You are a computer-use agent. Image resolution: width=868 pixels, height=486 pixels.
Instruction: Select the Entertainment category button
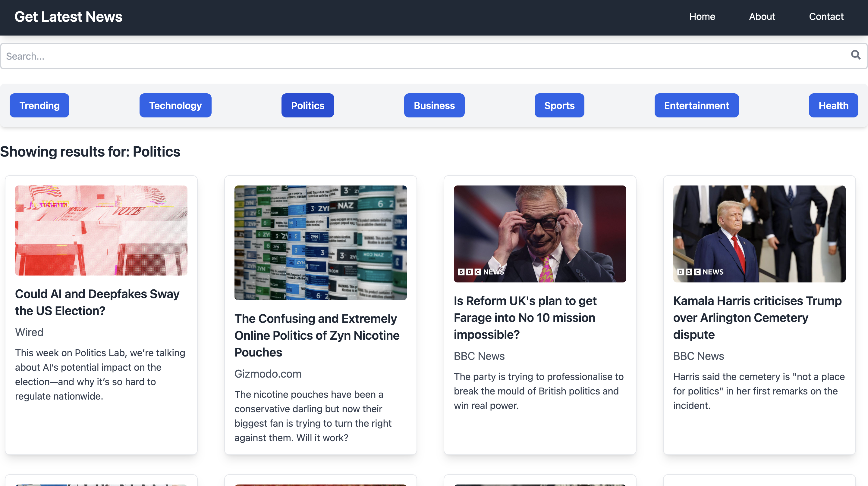[697, 105]
